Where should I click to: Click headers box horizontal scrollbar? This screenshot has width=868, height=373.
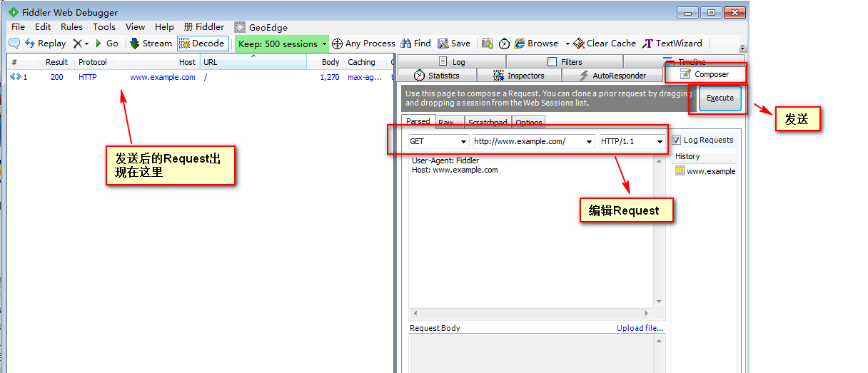531,314
